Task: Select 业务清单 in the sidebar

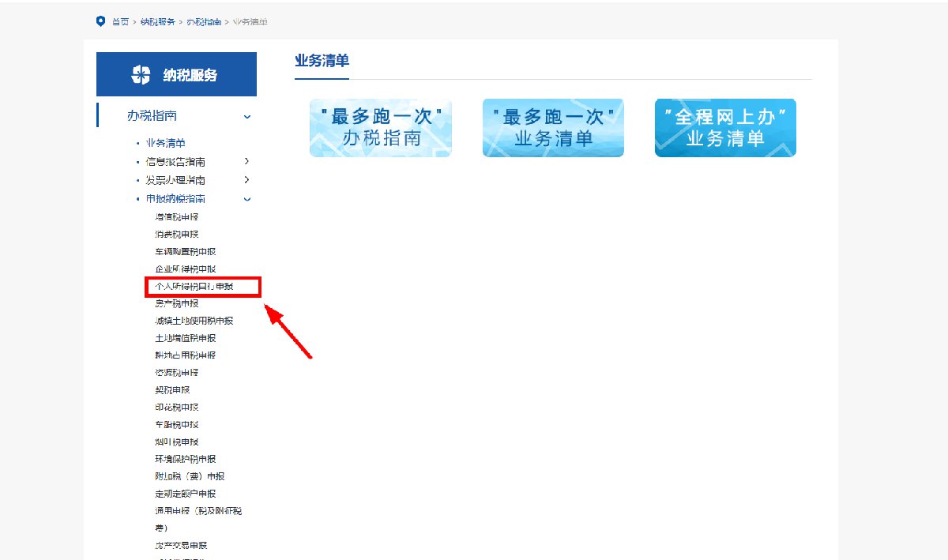Action: [x=166, y=143]
